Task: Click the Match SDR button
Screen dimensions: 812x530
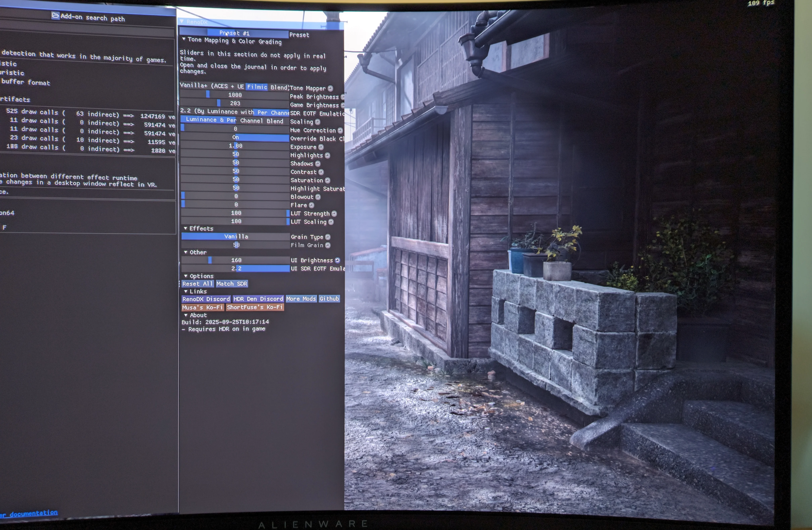Action: [x=232, y=284]
